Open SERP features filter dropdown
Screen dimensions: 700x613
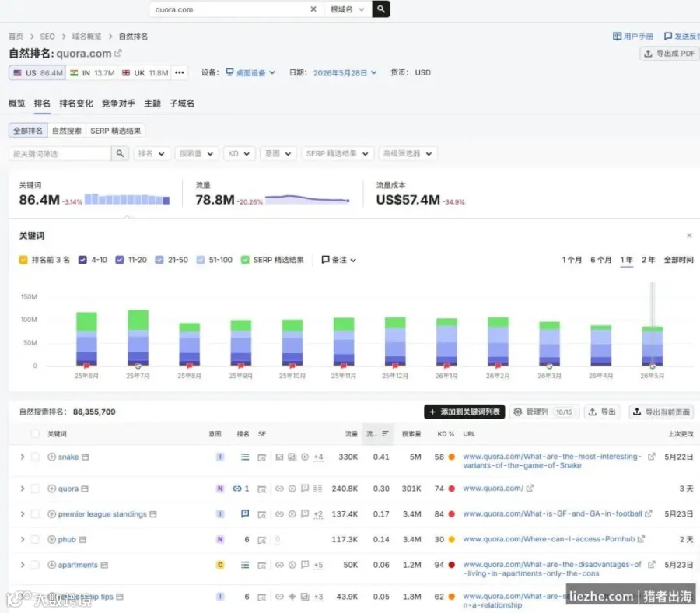(x=337, y=153)
